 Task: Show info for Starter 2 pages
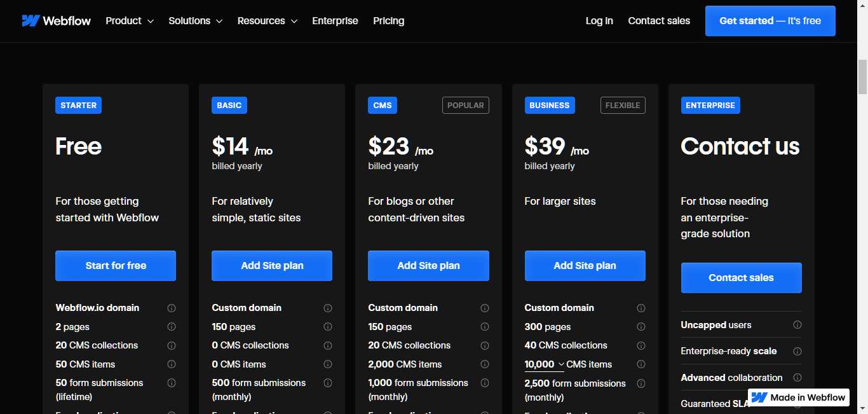(172, 327)
